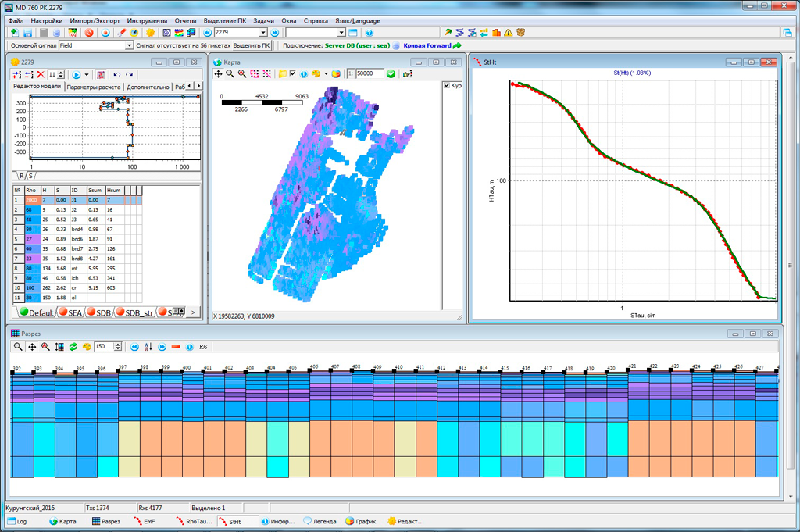Open the picket number 2279 dropdown
This screenshot has height=532, width=800.
pos(263,33)
